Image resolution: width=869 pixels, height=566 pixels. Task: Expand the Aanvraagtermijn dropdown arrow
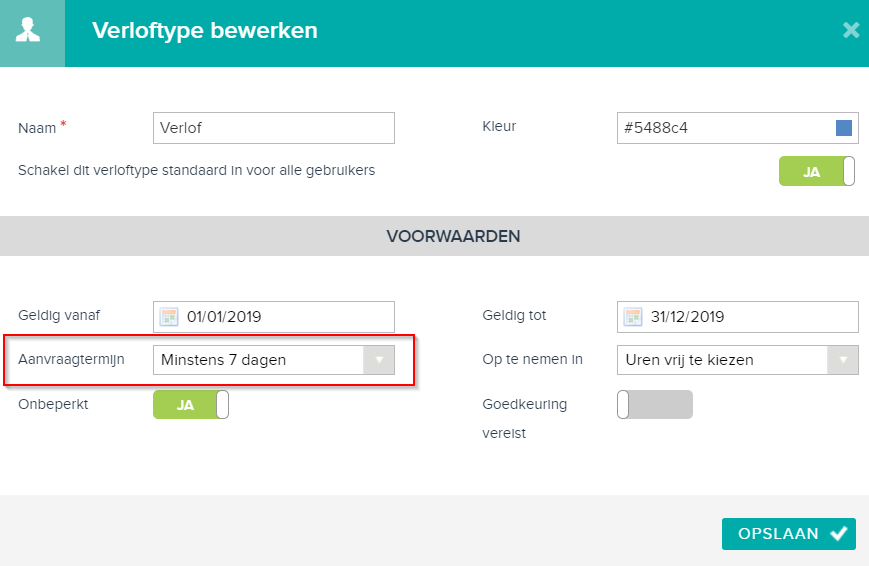(x=379, y=360)
